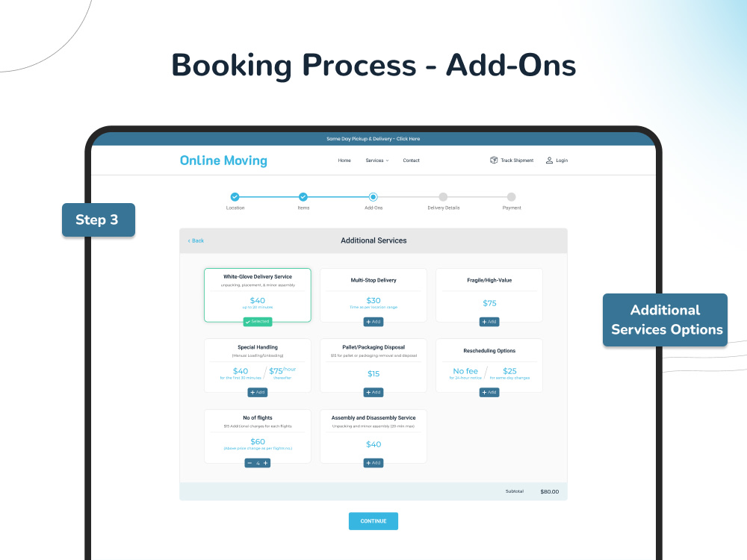This screenshot has width=747, height=560.
Task: Deselect White-Glove Delivery Selected badge
Action: click(258, 321)
